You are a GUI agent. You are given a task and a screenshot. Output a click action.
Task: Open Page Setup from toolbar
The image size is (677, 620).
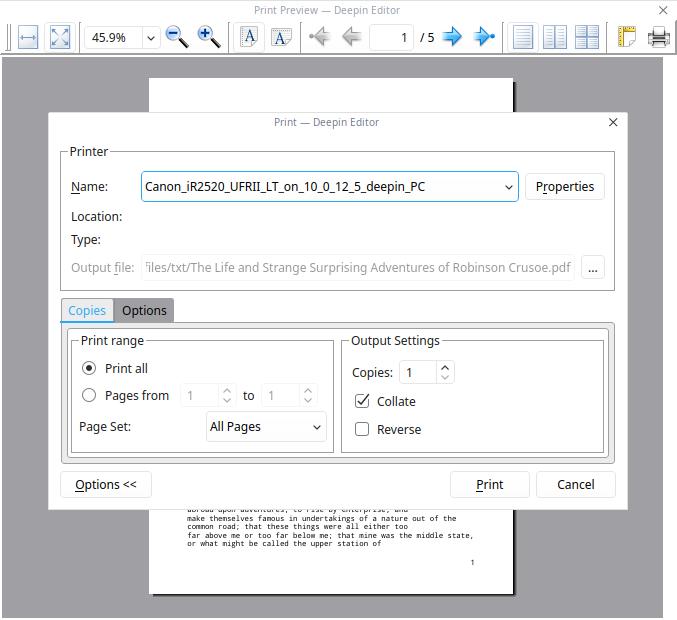[626, 37]
